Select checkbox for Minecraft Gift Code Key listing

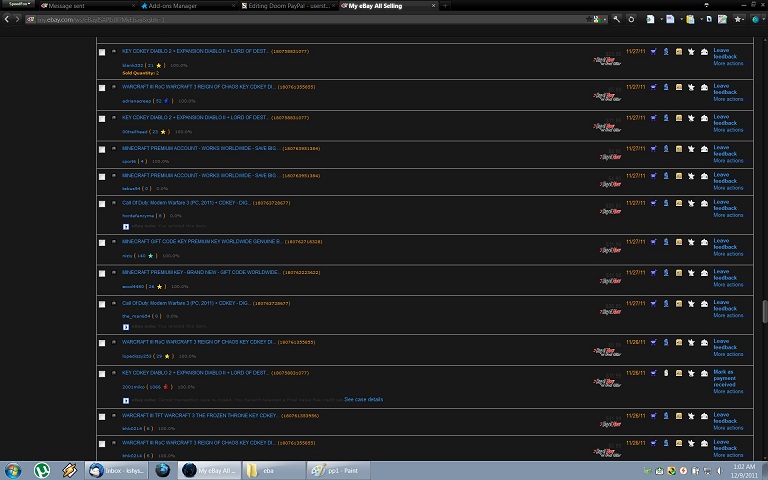click(x=102, y=243)
